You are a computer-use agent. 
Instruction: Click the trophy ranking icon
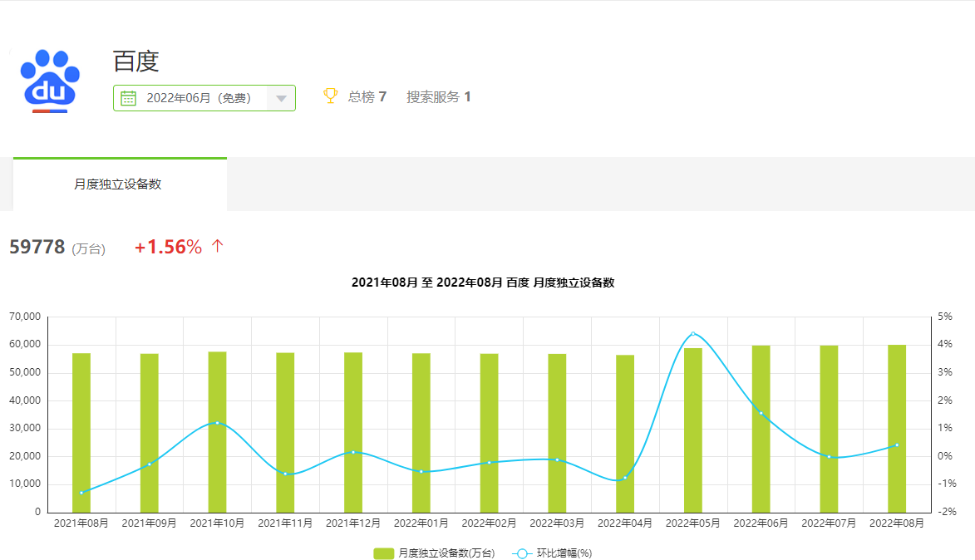pyautogui.click(x=331, y=96)
